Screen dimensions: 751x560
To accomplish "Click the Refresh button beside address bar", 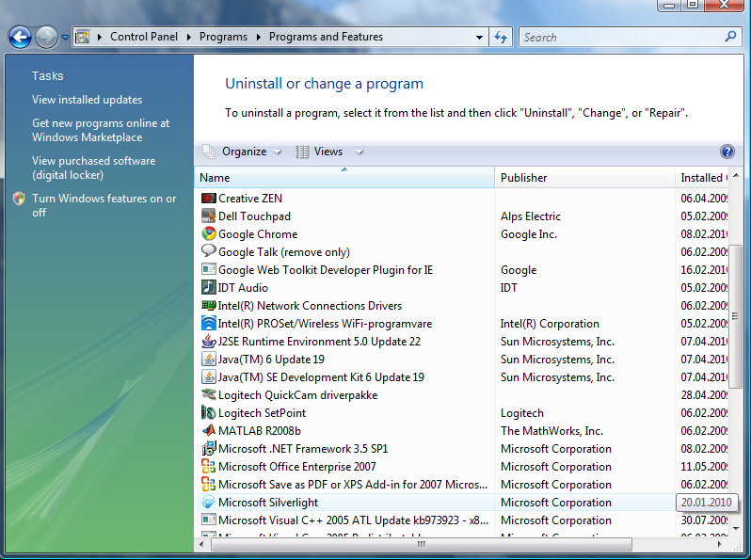I will tap(501, 37).
